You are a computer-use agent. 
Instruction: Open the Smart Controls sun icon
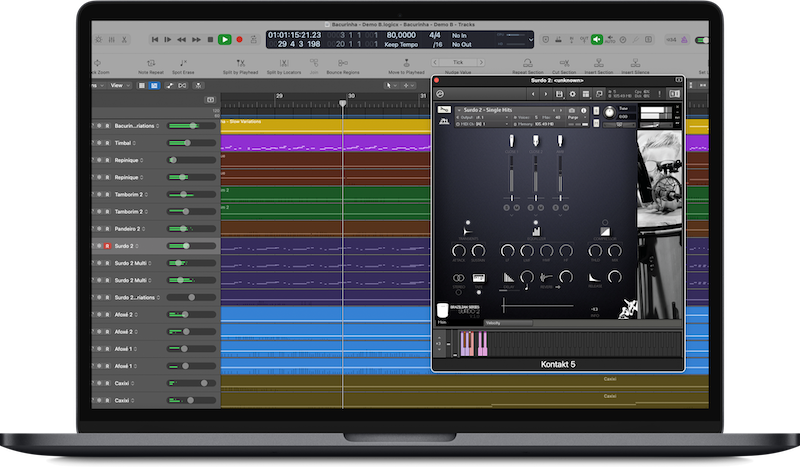pos(98,39)
